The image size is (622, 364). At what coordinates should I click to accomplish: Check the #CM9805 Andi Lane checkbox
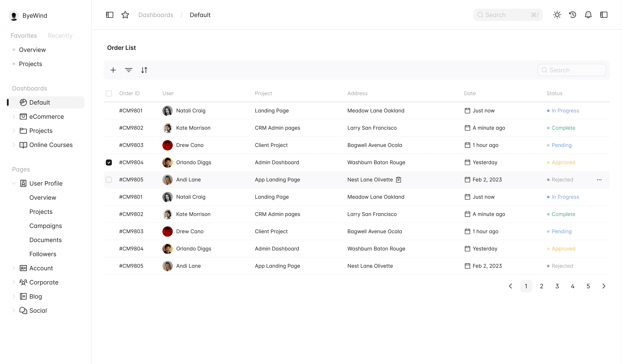coord(109,180)
